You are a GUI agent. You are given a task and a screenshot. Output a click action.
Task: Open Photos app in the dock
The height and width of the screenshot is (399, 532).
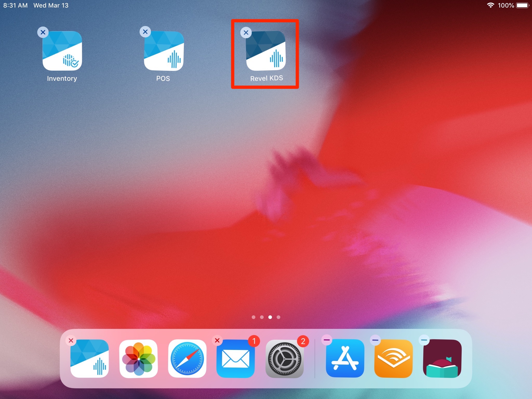pos(139,358)
